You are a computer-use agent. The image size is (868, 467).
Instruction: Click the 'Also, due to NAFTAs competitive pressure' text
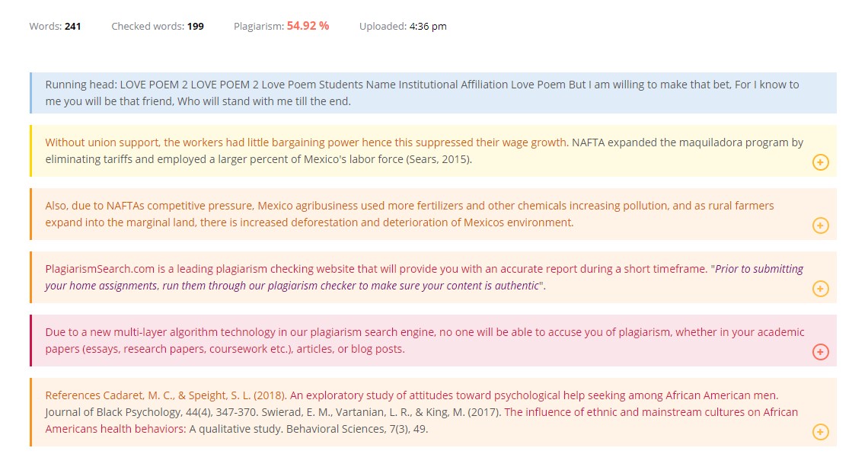point(410,214)
